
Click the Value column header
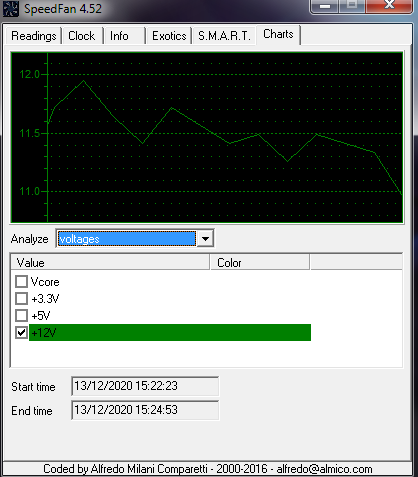click(x=110, y=263)
